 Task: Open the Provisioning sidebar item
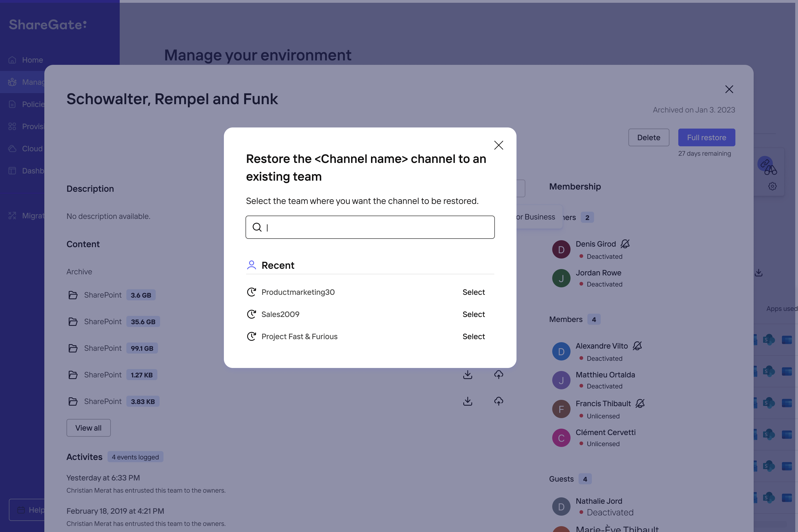click(22, 126)
